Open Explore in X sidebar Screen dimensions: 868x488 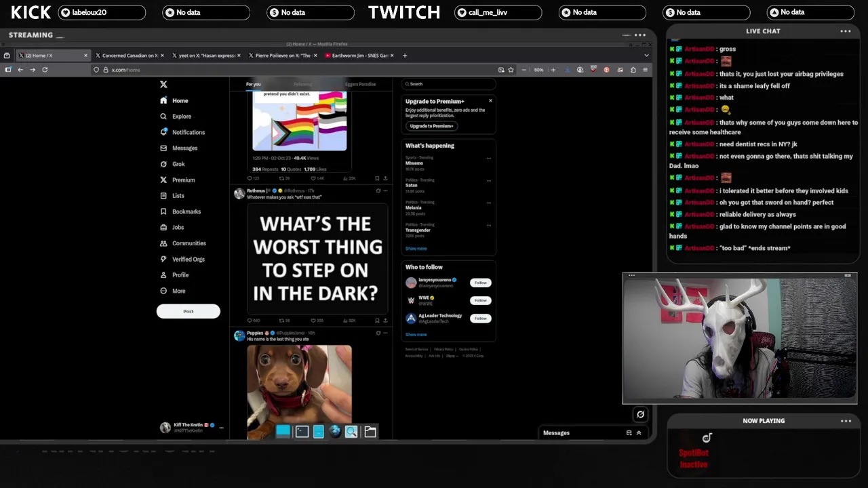click(176, 117)
